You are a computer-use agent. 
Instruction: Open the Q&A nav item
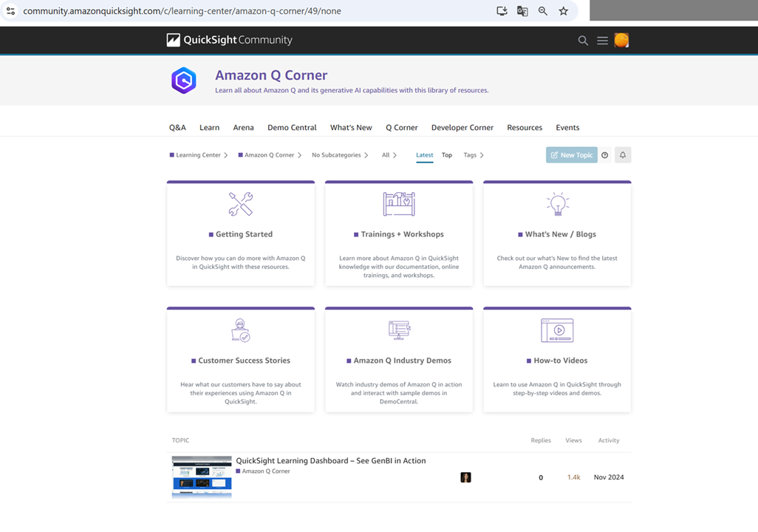(x=177, y=128)
